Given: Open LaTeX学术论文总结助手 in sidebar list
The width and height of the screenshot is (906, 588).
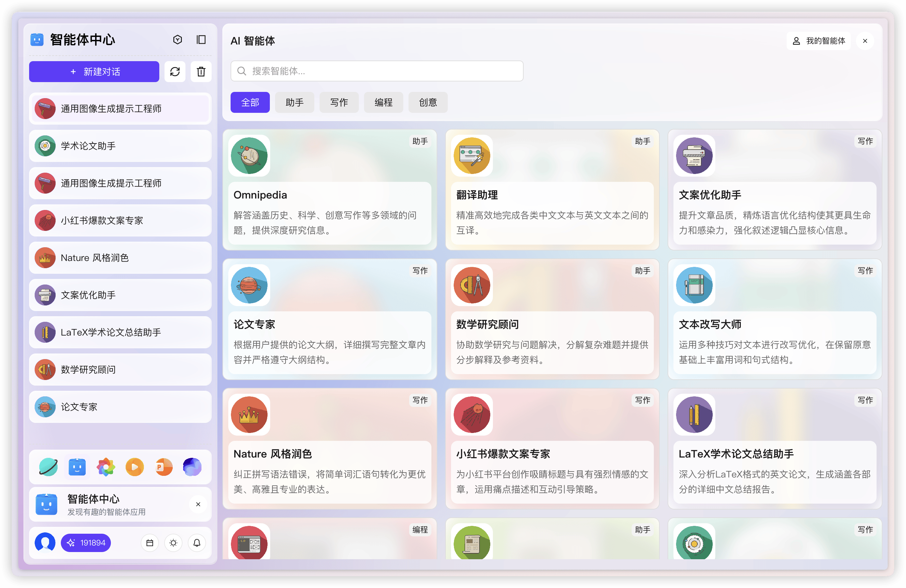Looking at the screenshot, I should (x=120, y=332).
